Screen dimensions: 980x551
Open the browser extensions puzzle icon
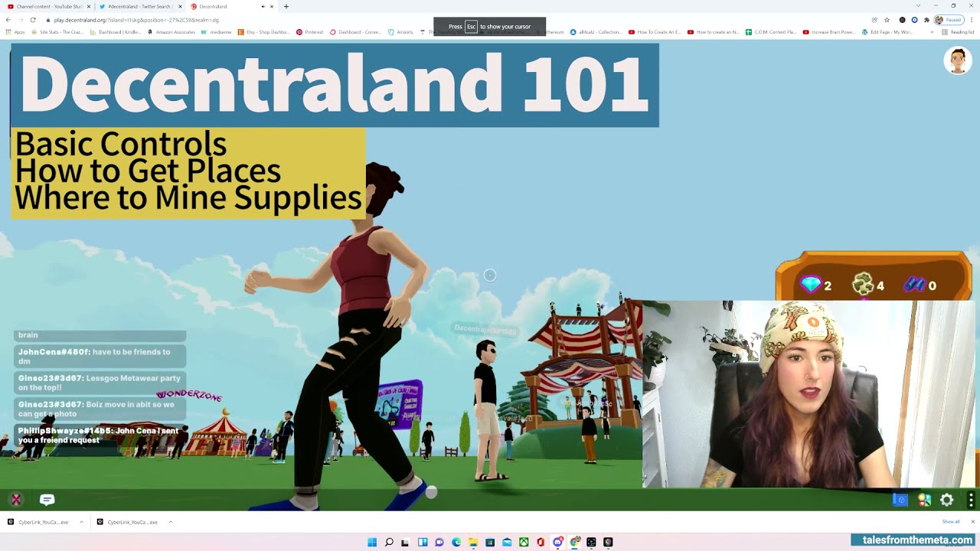pos(926,20)
